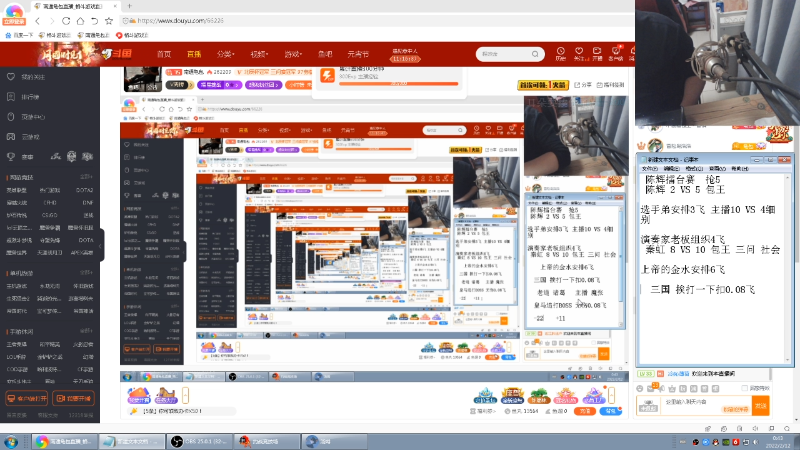The width and height of the screenshot is (800, 450).
Task: Go to 首页 in Douyu navigation
Action: point(164,54)
